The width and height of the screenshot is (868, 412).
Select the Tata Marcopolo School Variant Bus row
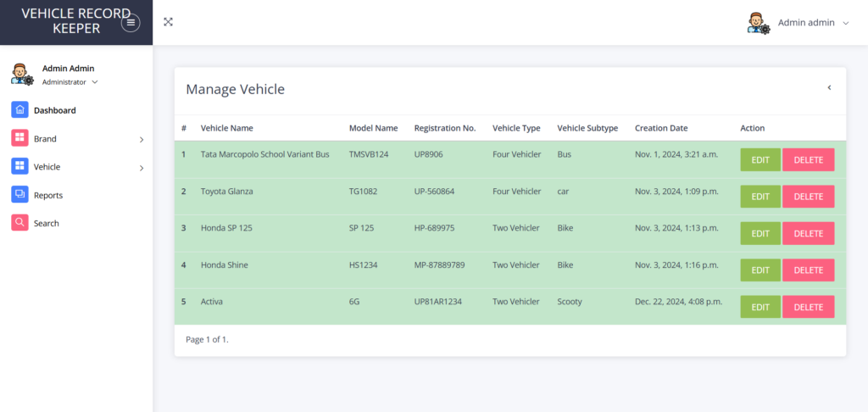(264, 154)
